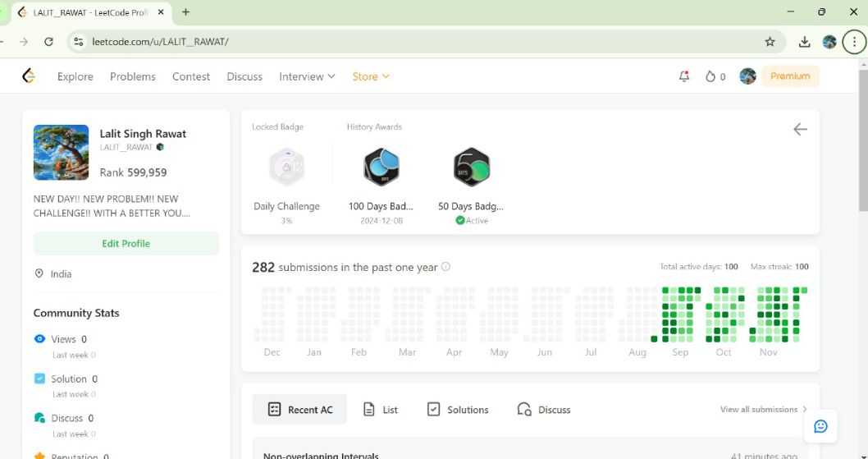Go forward in browser history
This screenshot has height=459, width=868.
tap(23, 42)
